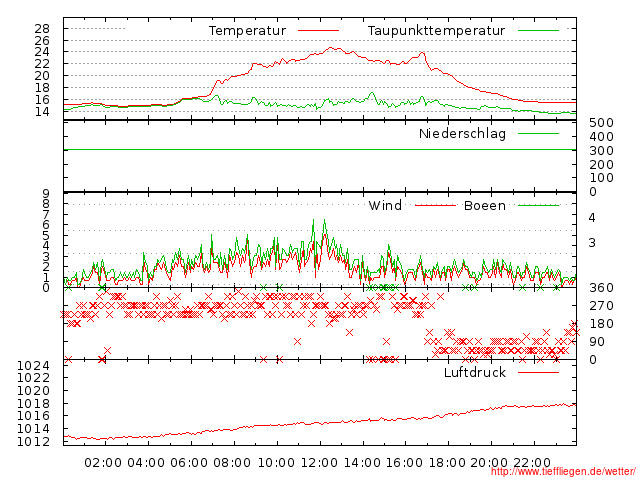Click the 300 value on precipitation axis
Image resolution: width=640 pixels, height=480 pixels.
601,151
